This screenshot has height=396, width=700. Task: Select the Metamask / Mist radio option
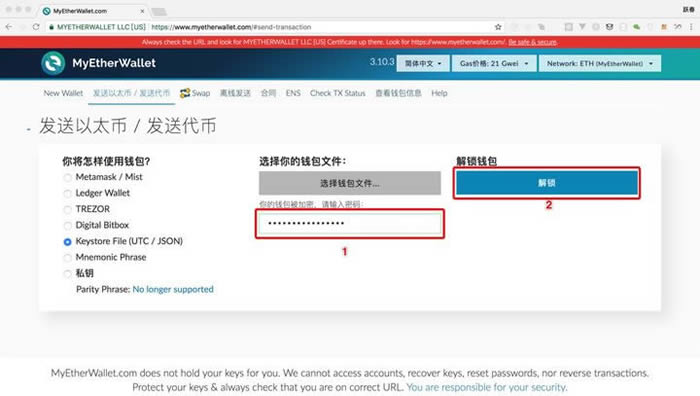(67, 177)
